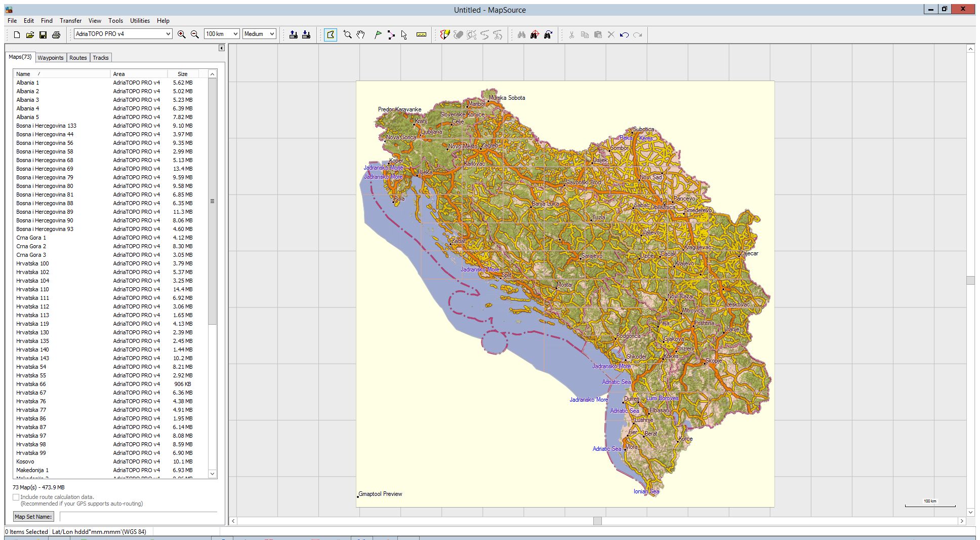This screenshot has width=980, height=540.
Task: Click in the Map Set Name text field
Action: (x=139, y=517)
